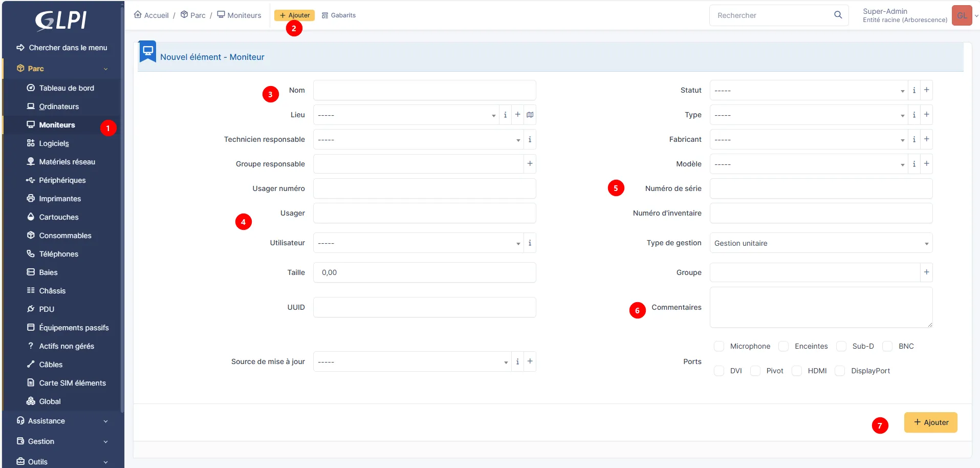980x468 pixels.
Task: Open the Lieu dropdown
Action: coord(406,115)
